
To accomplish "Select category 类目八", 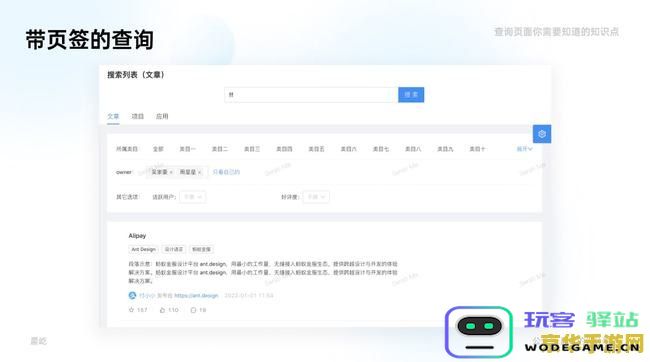I will (413, 149).
